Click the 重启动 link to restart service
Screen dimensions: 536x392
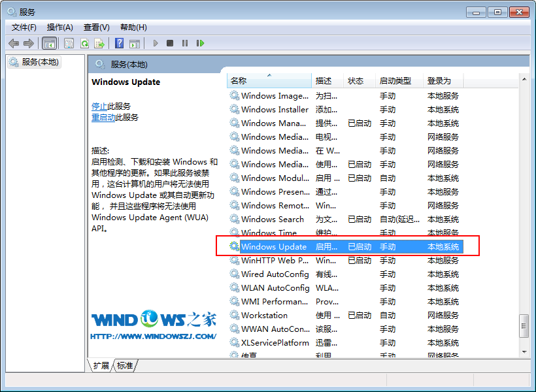pos(103,118)
